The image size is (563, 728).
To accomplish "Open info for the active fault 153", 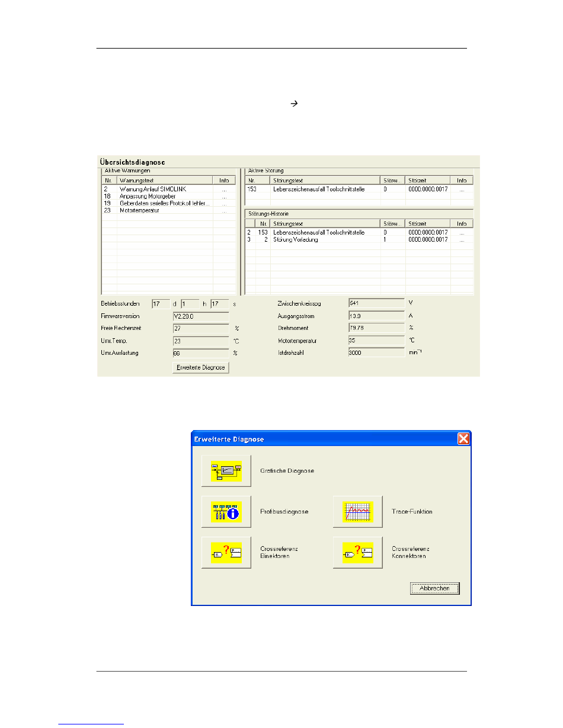I will pos(462,189).
